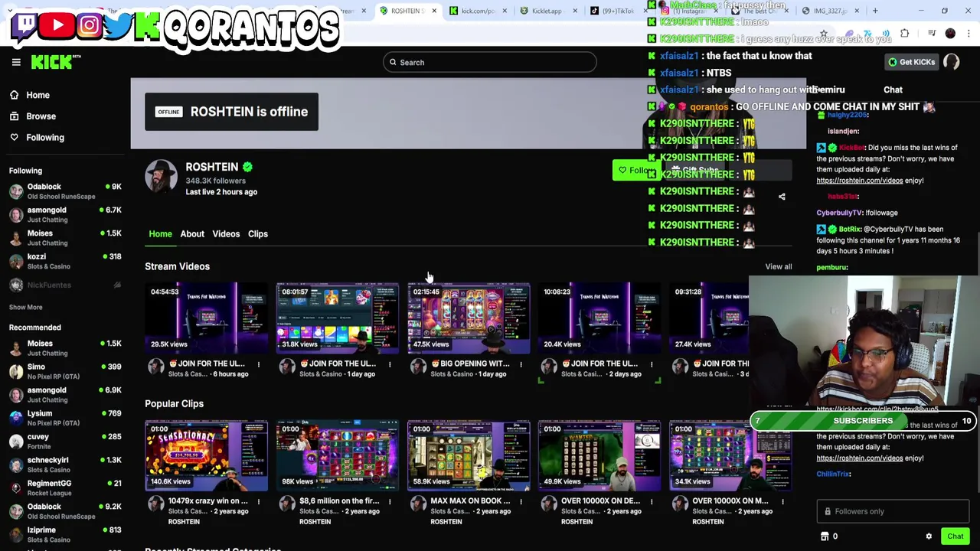Play the MAX MAX ON BOOK clip

(469, 455)
